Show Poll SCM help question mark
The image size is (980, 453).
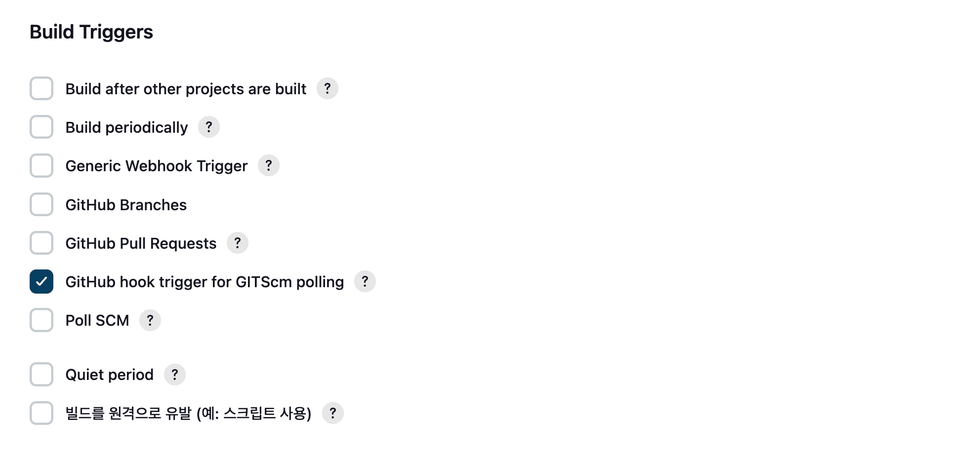tap(150, 320)
